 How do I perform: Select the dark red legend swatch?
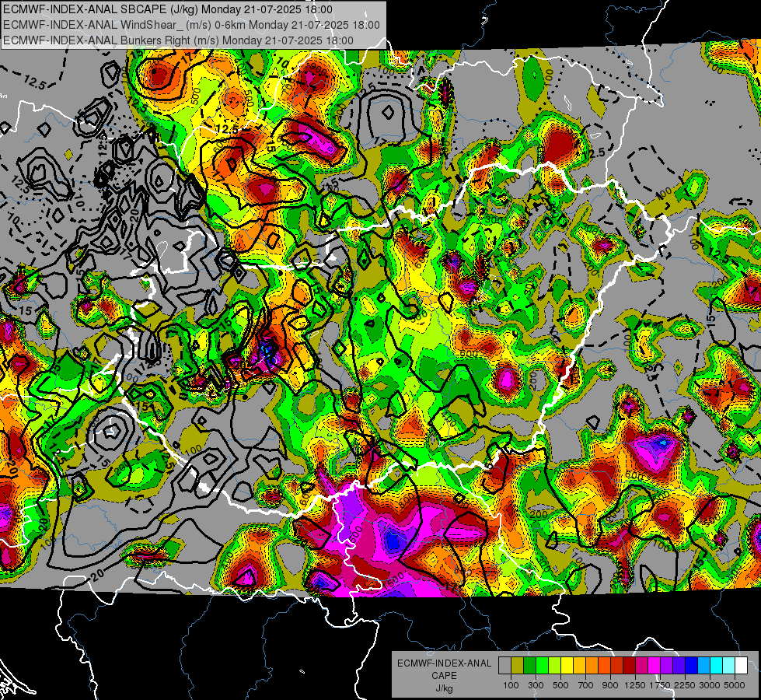click(x=629, y=665)
